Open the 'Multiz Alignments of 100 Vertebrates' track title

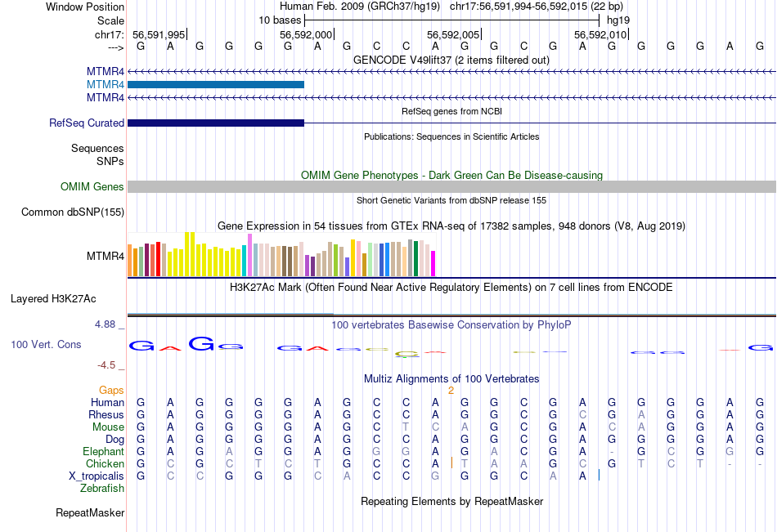coord(451,379)
